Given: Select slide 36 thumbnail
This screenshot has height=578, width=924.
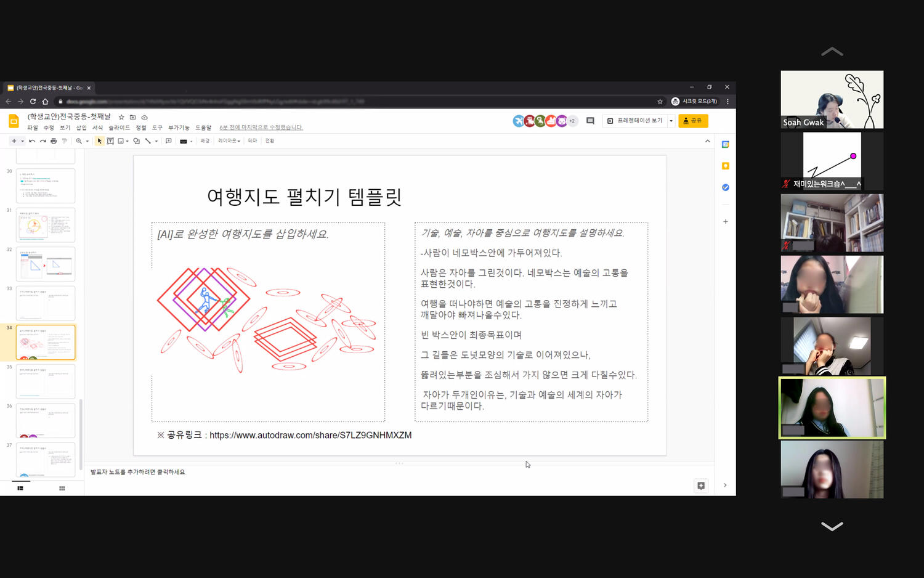Looking at the screenshot, I should (x=46, y=420).
